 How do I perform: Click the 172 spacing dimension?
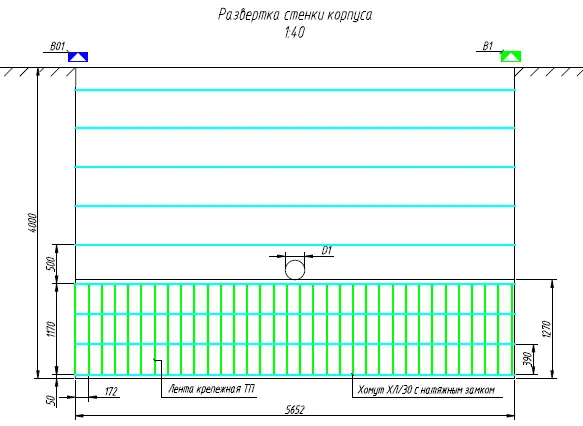click(111, 392)
